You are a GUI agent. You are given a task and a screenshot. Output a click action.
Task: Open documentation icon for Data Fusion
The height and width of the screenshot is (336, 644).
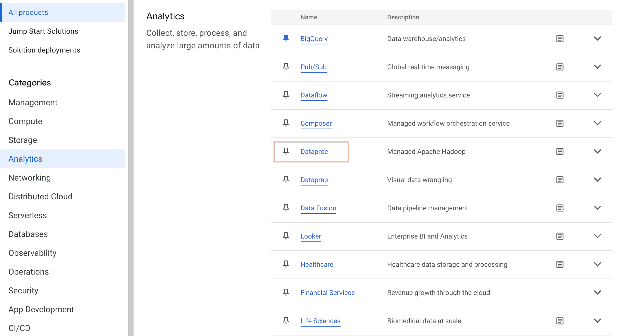(x=560, y=208)
